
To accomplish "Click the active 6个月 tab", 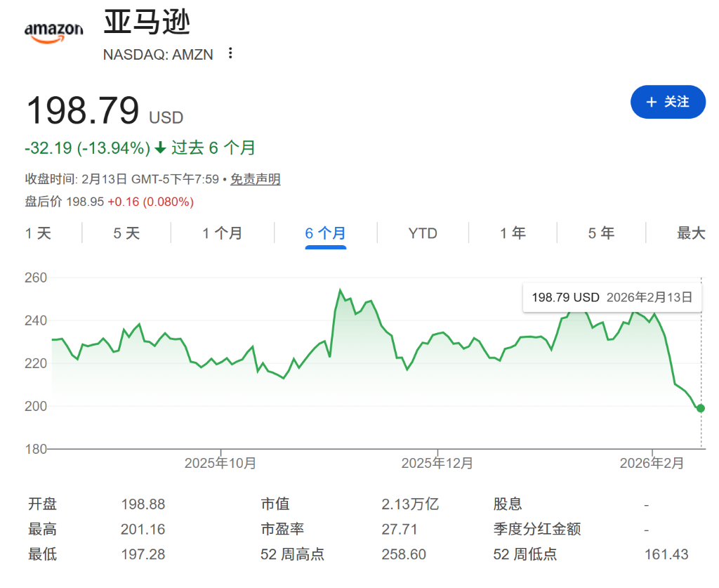I will [324, 233].
